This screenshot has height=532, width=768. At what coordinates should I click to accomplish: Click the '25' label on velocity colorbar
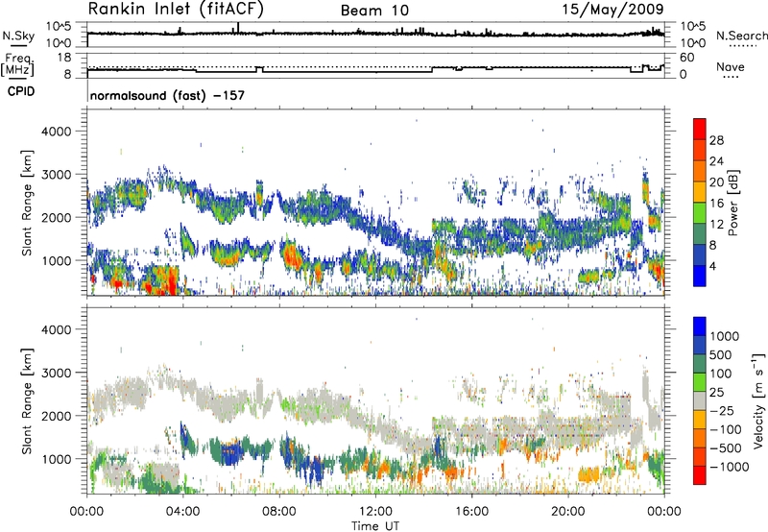pos(716,393)
